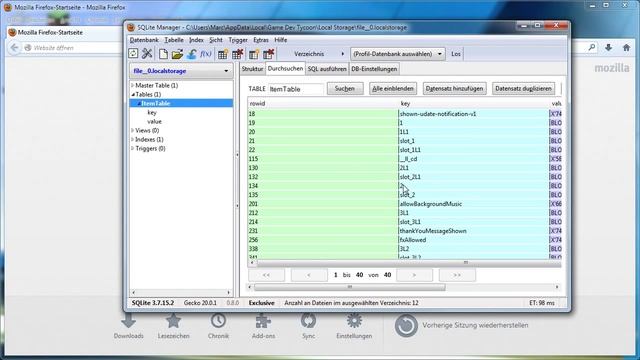The image size is (640, 360).
Task: Open Lesezeichen on Firefox start page
Action: pos(173,326)
